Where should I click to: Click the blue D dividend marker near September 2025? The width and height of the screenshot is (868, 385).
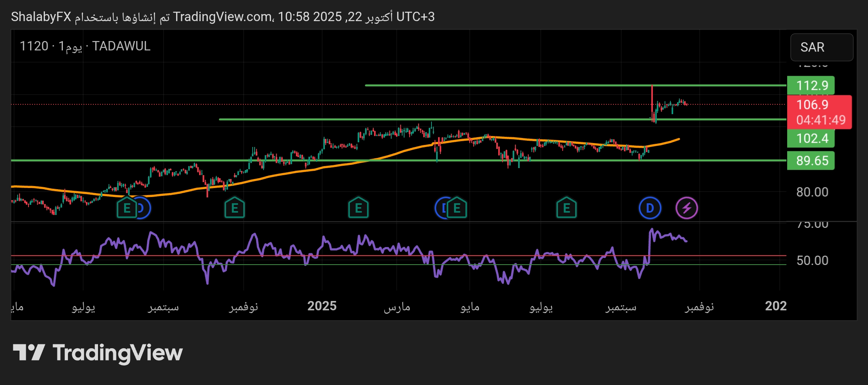650,208
